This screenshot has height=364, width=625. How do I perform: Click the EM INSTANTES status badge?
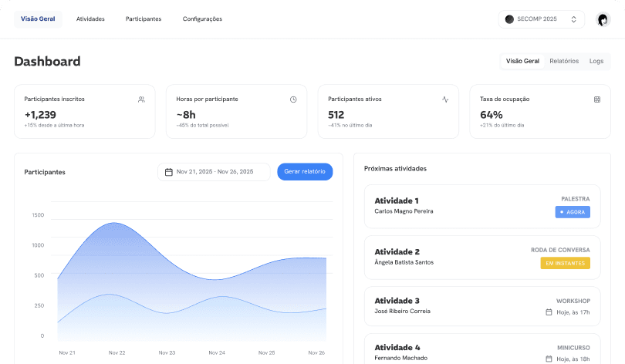(566, 263)
